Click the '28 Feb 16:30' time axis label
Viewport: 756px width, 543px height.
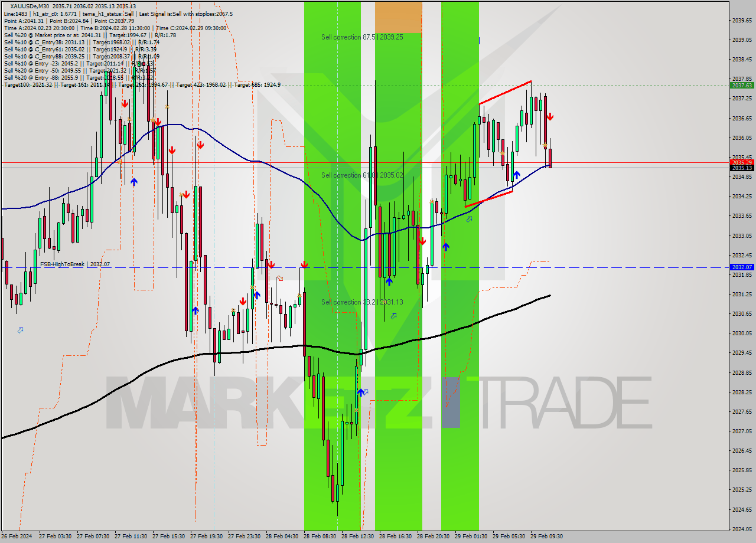[x=396, y=537]
